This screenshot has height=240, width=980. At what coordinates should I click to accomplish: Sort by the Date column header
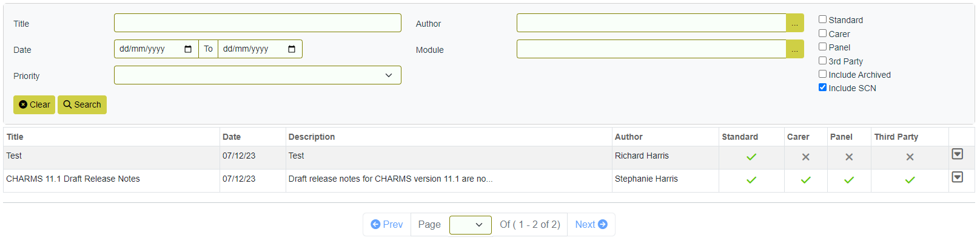click(232, 137)
